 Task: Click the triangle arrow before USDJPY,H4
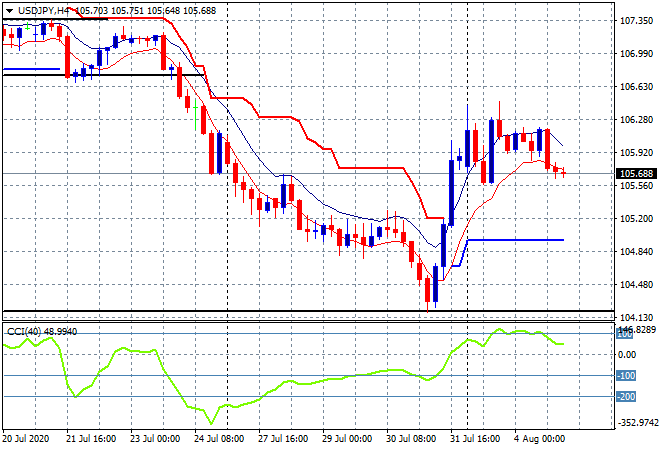(x=10, y=11)
